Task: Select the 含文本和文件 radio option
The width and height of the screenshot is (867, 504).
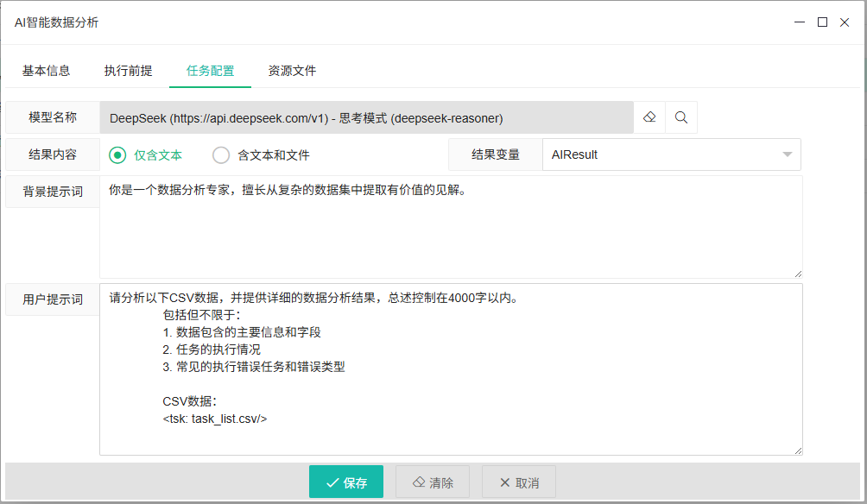Action: coord(221,155)
